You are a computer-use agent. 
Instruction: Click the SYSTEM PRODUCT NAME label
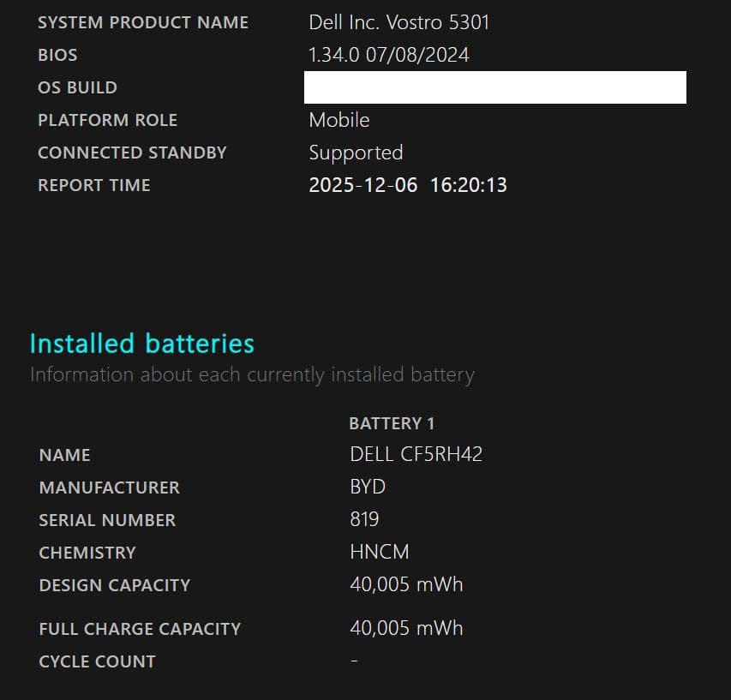pyautogui.click(x=143, y=22)
